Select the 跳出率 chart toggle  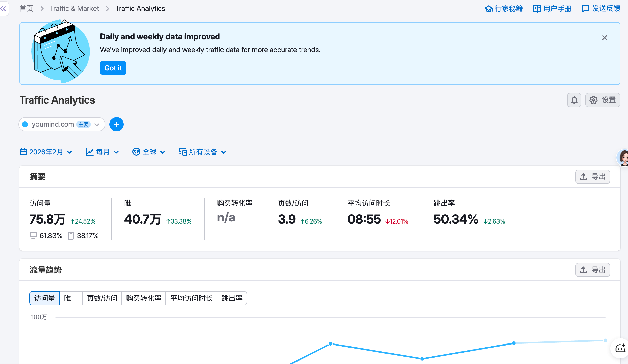coord(232,298)
